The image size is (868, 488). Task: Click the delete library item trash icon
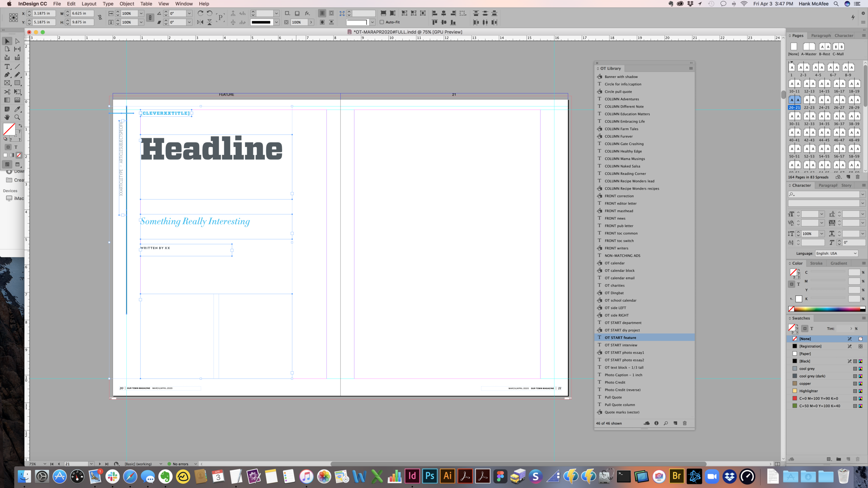685,423
